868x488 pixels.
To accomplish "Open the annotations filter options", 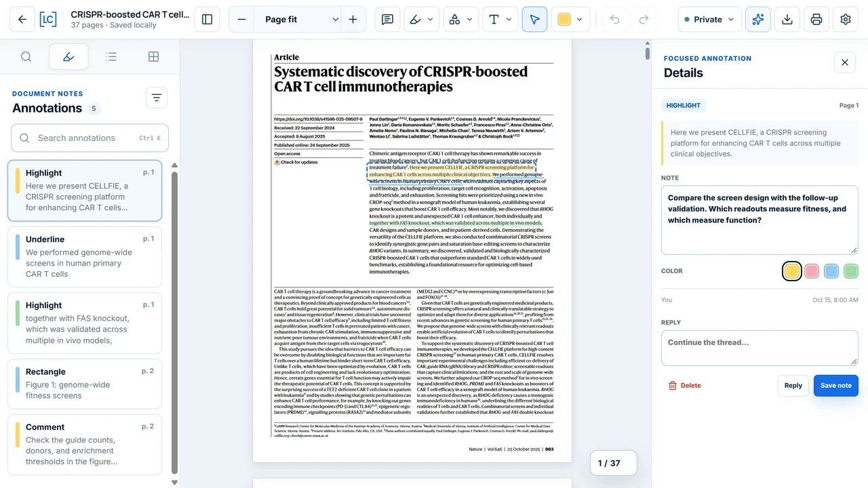I will [x=157, y=98].
